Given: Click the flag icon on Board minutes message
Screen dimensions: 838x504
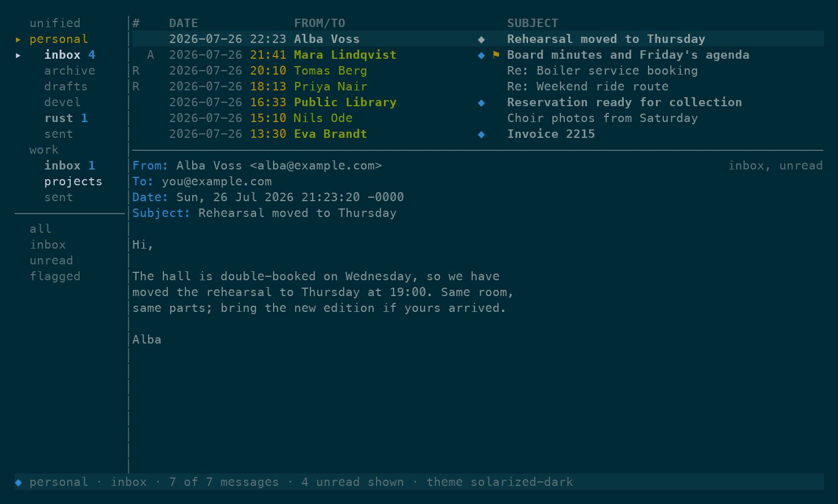Looking at the screenshot, I should point(496,55).
